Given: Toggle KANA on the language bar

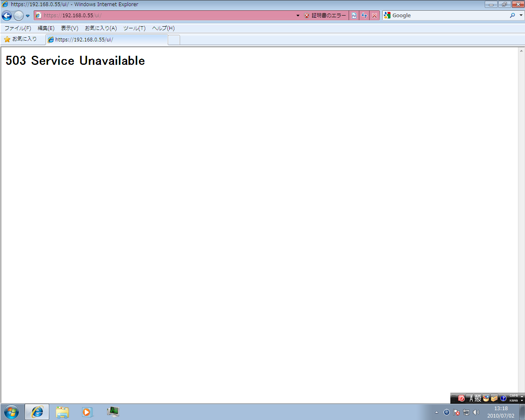Looking at the screenshot, I should pos(514,401).
